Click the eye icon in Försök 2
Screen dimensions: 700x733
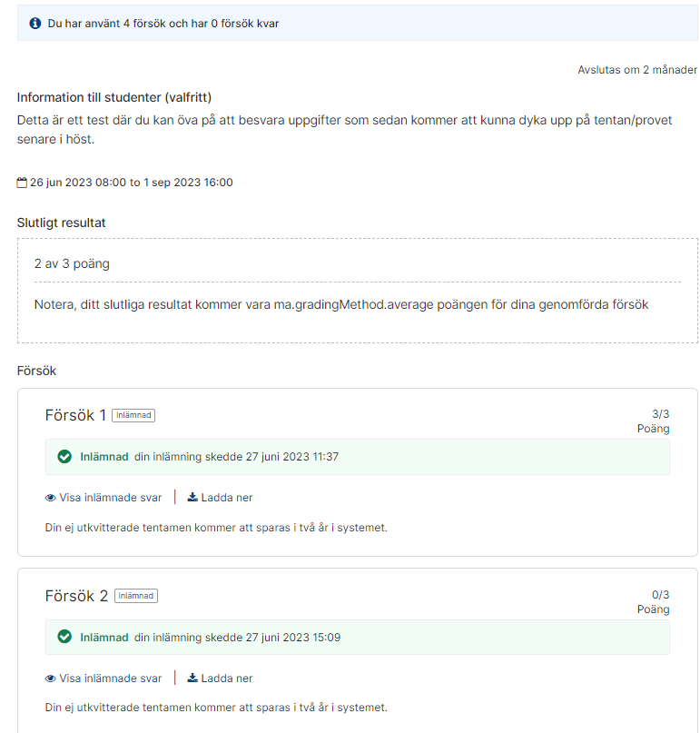coord(51,679)
